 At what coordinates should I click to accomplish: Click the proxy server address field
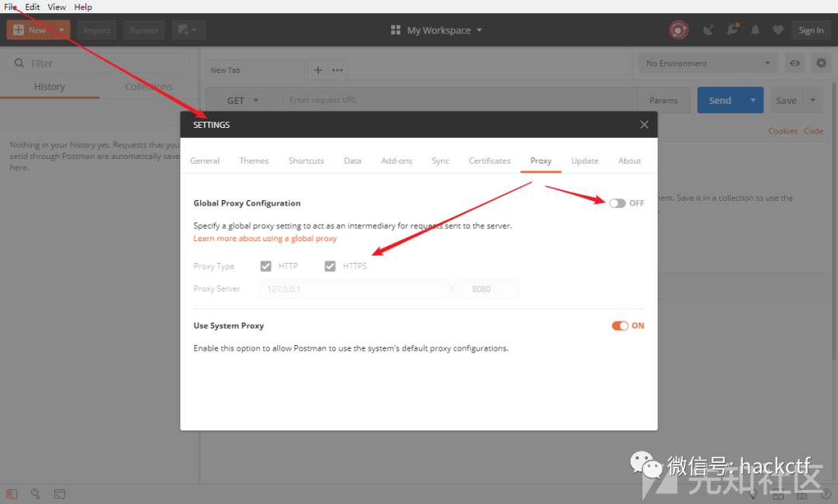355,289
